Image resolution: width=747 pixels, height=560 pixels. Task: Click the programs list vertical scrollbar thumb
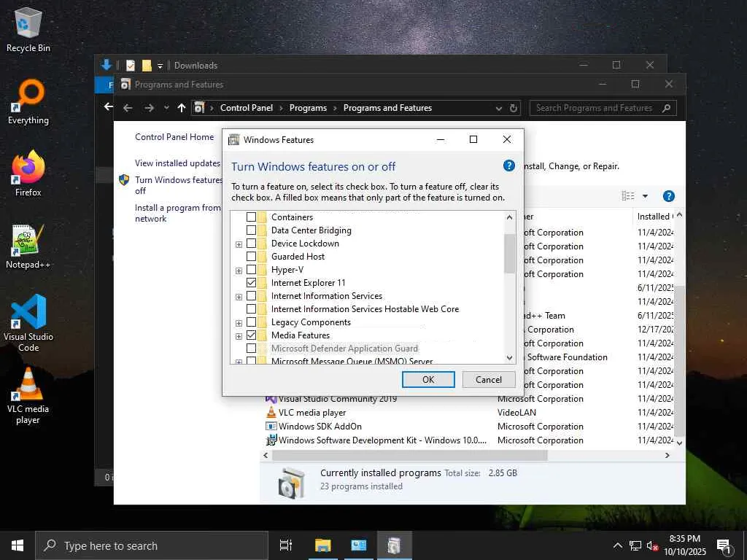679,361
